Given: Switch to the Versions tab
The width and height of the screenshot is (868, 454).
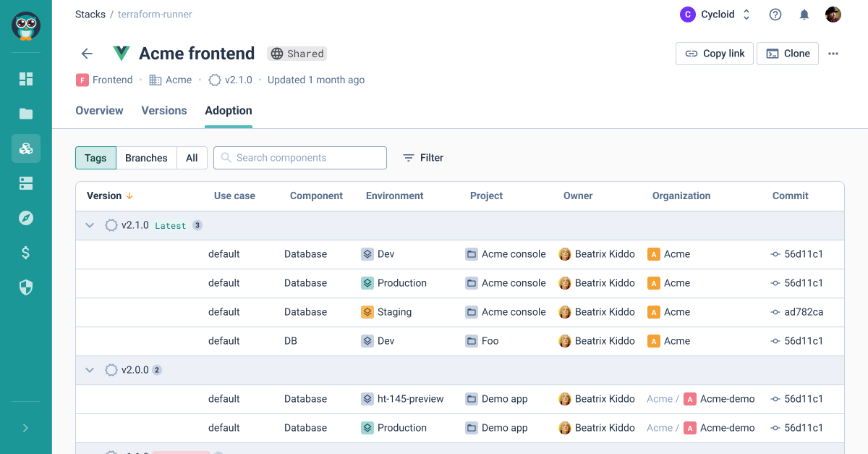Looking at the screenshot, I should tap(164, 111).
